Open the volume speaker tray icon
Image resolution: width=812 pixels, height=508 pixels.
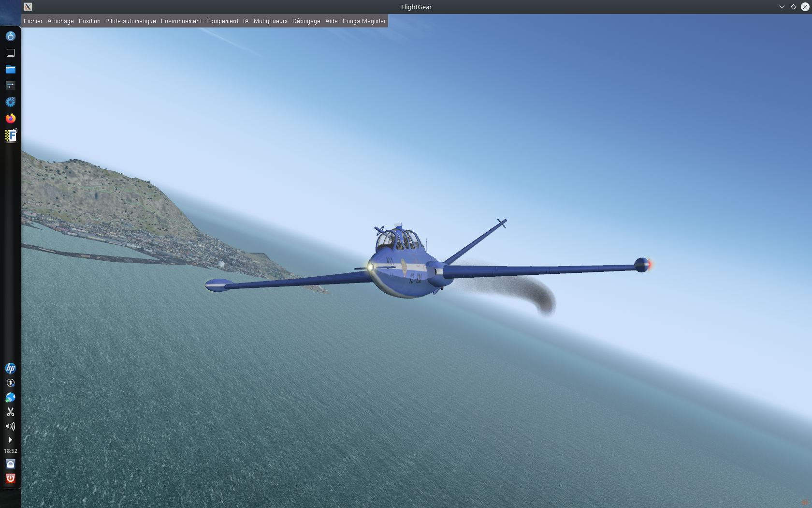point(10,426)
